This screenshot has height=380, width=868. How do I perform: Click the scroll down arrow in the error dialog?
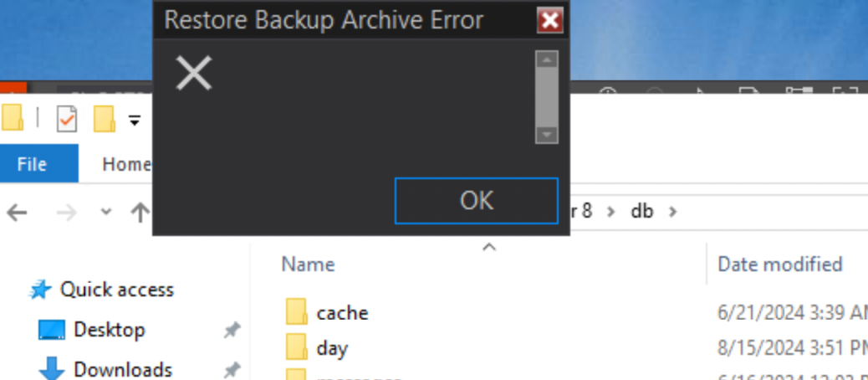(547, 135)
